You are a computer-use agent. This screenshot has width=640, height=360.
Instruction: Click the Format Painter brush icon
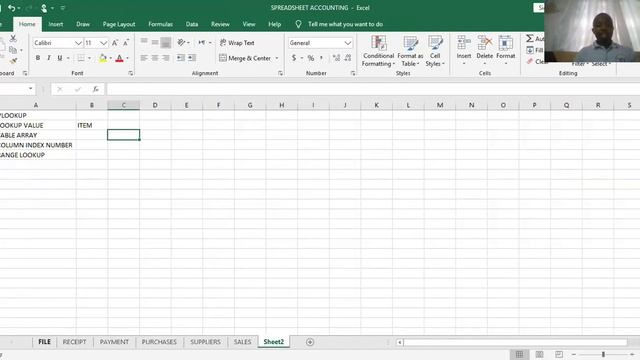pos(13,61)
